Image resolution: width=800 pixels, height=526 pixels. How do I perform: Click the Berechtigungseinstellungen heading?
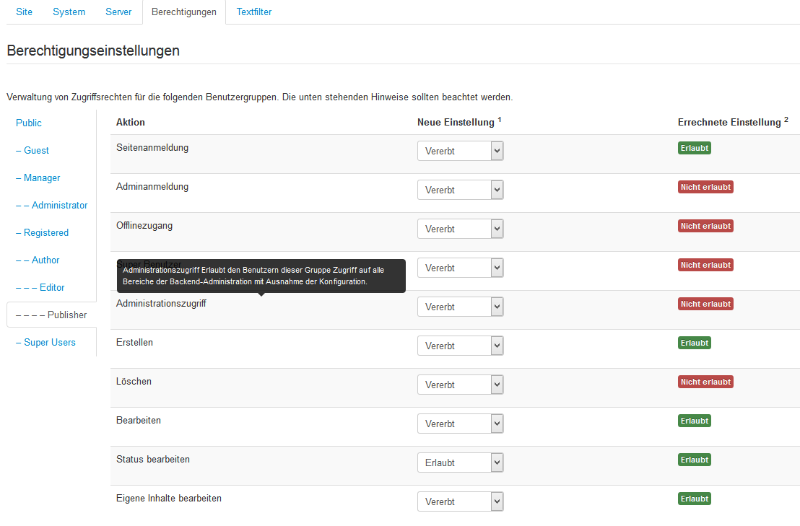[93, 51]
